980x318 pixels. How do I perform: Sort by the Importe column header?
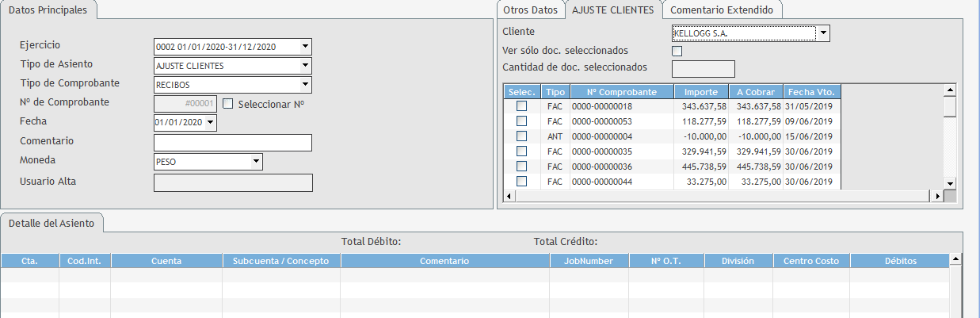[701, 92]
